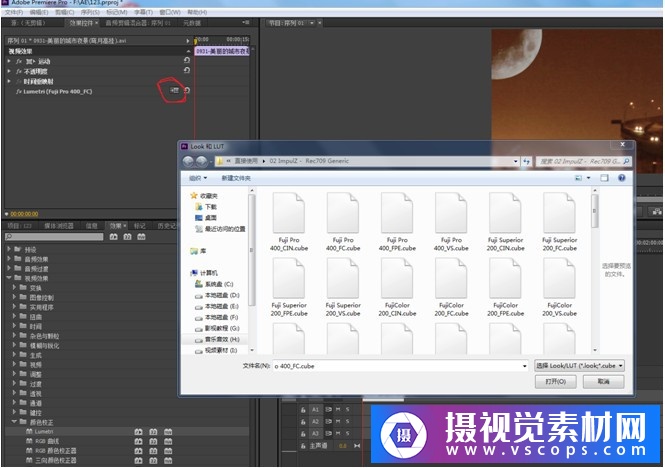
Task: Open file name history dropdown arrow
Action: tap(525, 366)
